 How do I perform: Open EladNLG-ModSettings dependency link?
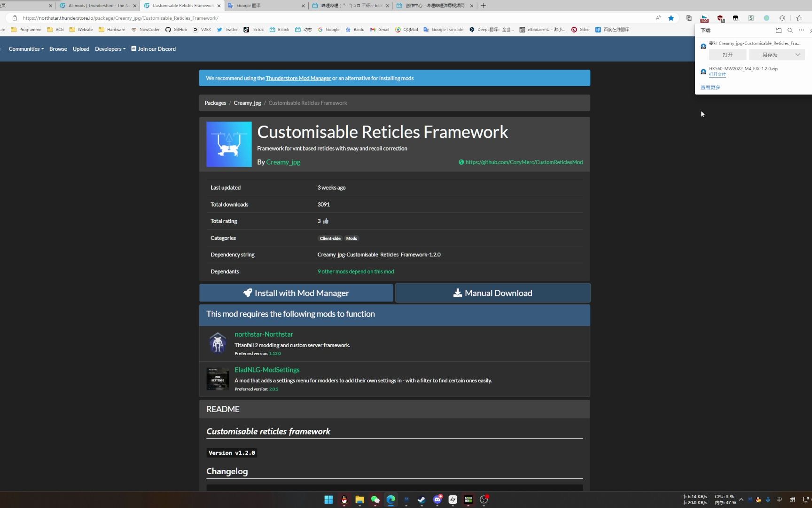point(267,370)
